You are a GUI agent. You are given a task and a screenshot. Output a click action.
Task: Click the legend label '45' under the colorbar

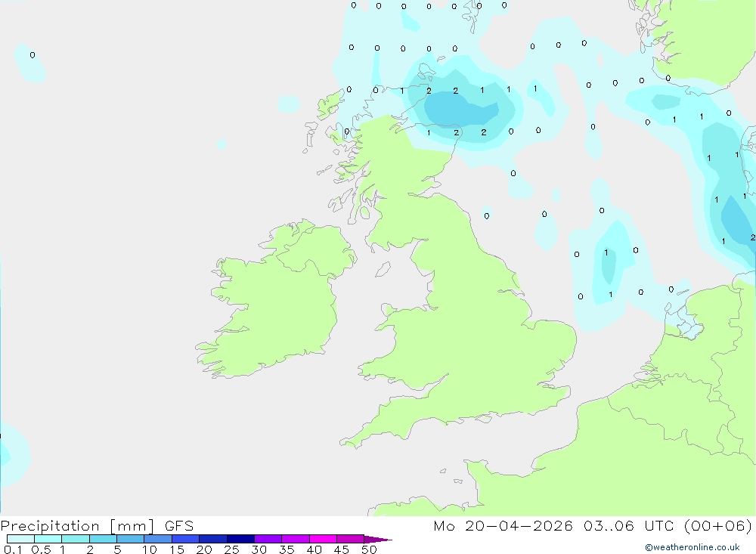coord(342,549)
